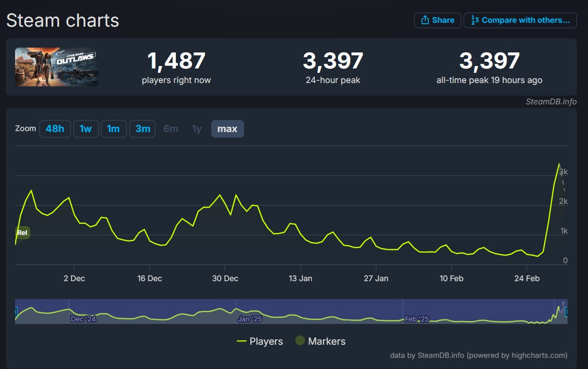This screenshot has height=369, width=588.
Task: Click the 30 Dec axis label
Action: pyautogui.click(x=225, y=278)
